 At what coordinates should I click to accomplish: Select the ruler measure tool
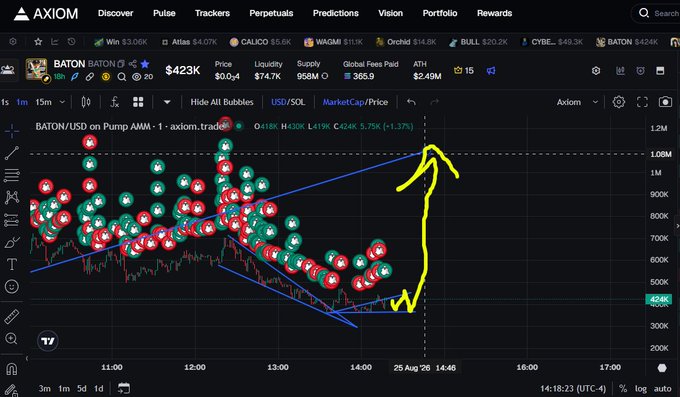pos(12,316)
